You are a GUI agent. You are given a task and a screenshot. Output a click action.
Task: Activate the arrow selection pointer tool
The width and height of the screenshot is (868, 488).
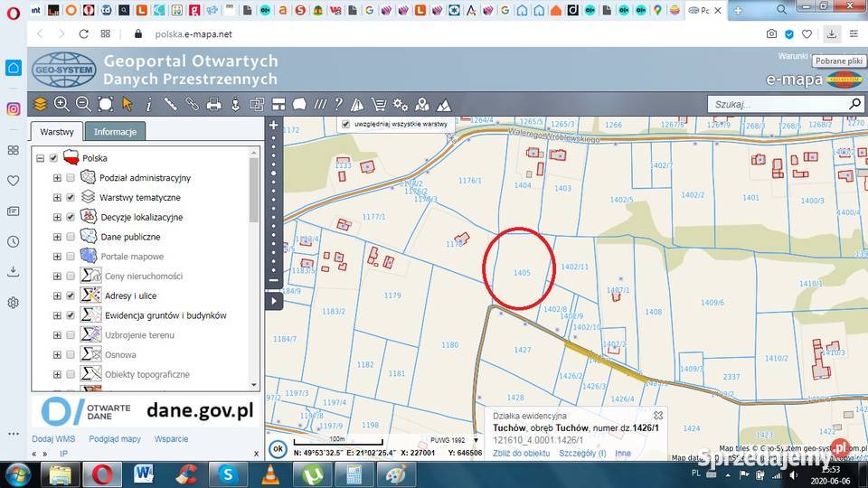[x=127, y=104]
